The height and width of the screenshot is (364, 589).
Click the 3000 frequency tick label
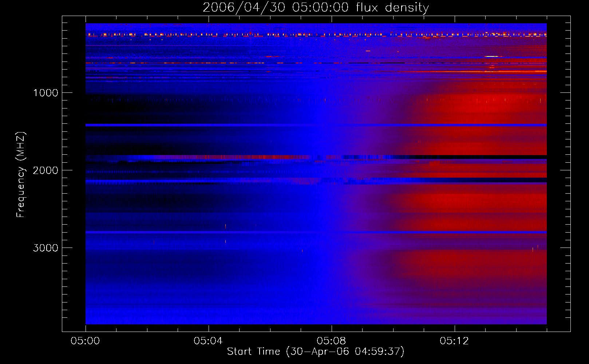[x=46, y=248]
